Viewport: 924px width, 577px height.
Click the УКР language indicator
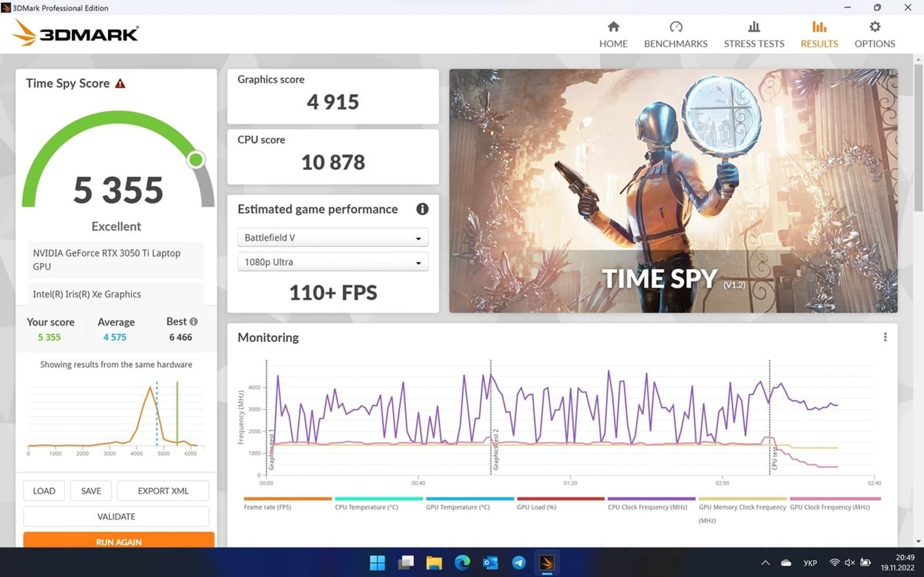(x=810, y=562)
